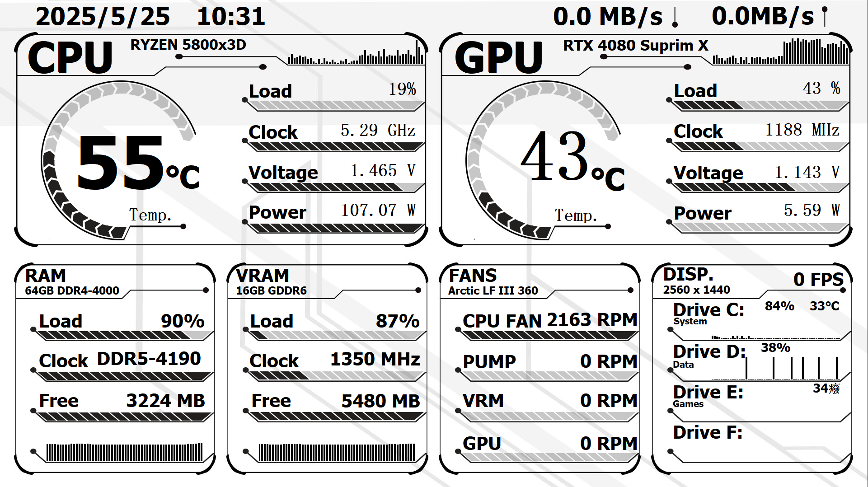The width and height of the screenshot is (868, 487).
Task: Select the DISP. panel header
Action: (688, 275)
